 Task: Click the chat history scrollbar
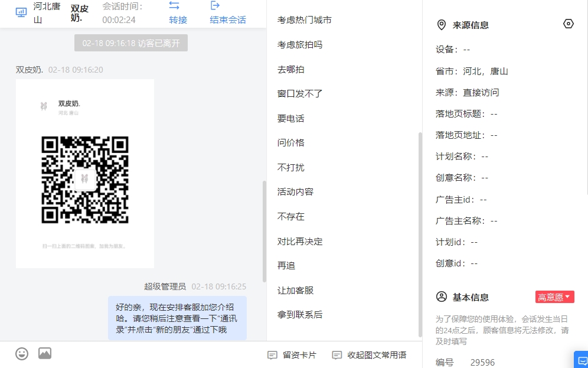[264, 232]
